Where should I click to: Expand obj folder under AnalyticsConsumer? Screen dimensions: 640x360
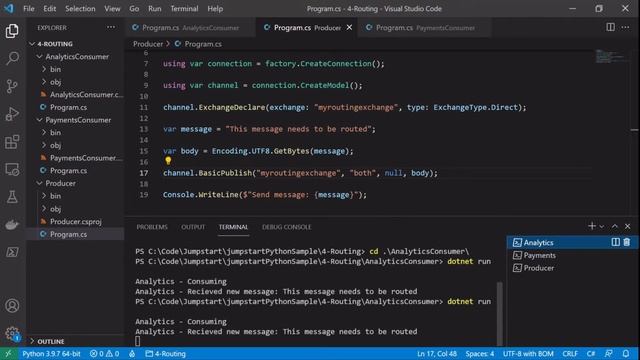pyautogui.click(x=76, y=82)
